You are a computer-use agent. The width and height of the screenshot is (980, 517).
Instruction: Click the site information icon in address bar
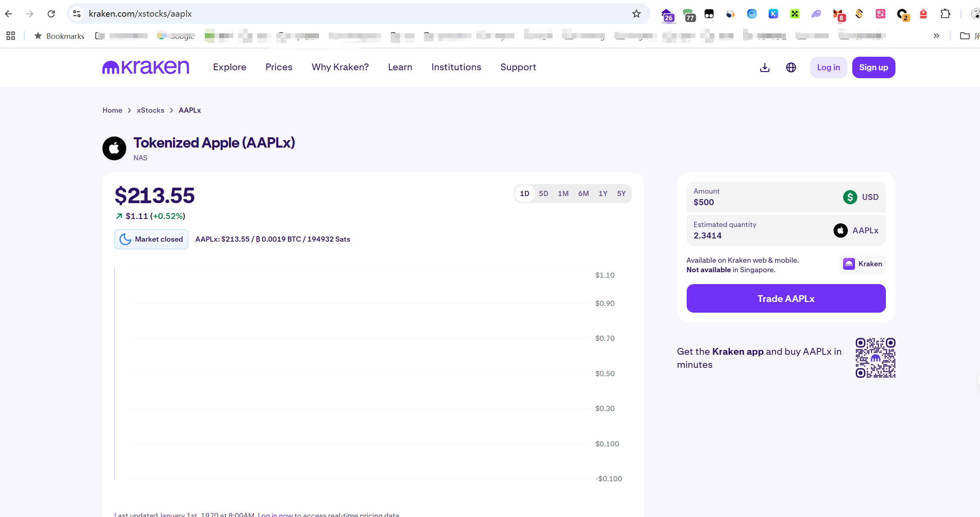tap(77, 14)
